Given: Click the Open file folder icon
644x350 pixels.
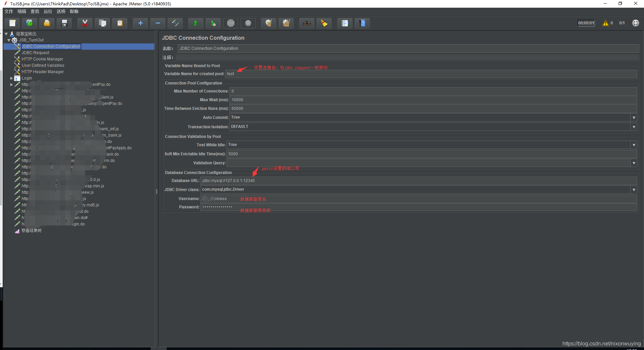Looking at the screenshot, I should pyautogui.click(x=47, y=23).
